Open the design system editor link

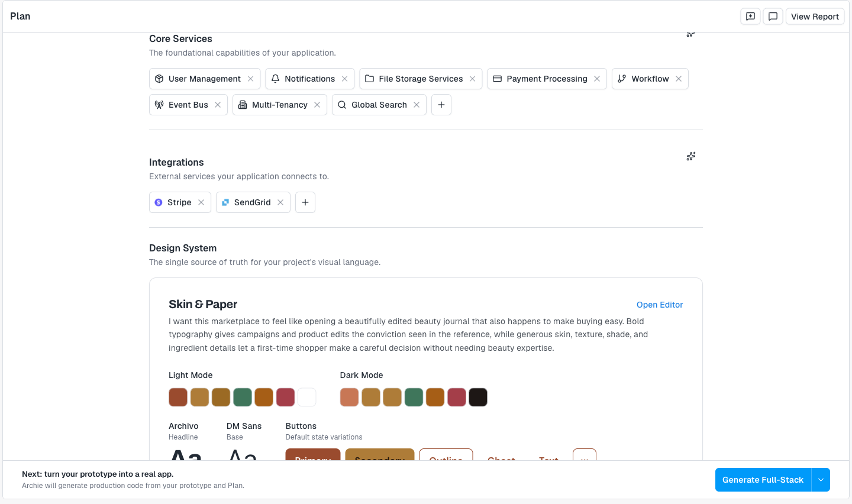coord(660,305)
